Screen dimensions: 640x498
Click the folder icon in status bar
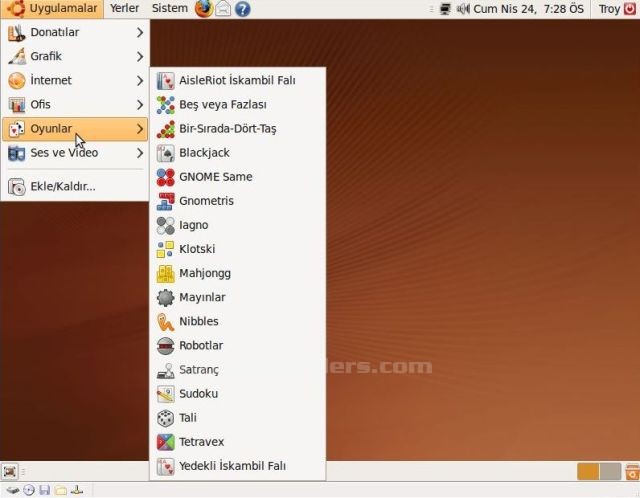tap(61, 490)
